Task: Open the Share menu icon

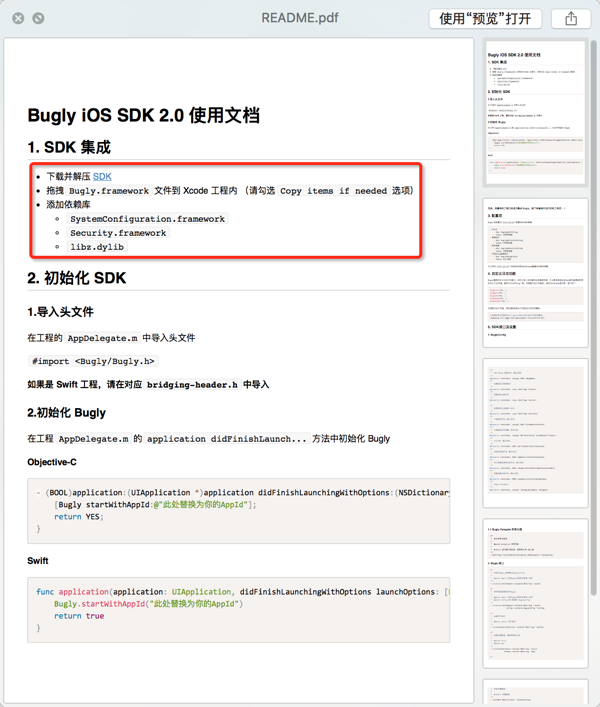Action: (x=571, y=18)
